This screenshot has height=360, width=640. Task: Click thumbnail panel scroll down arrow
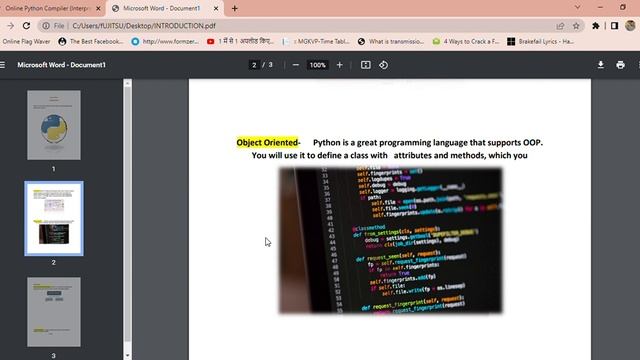[x=127, y=356]
